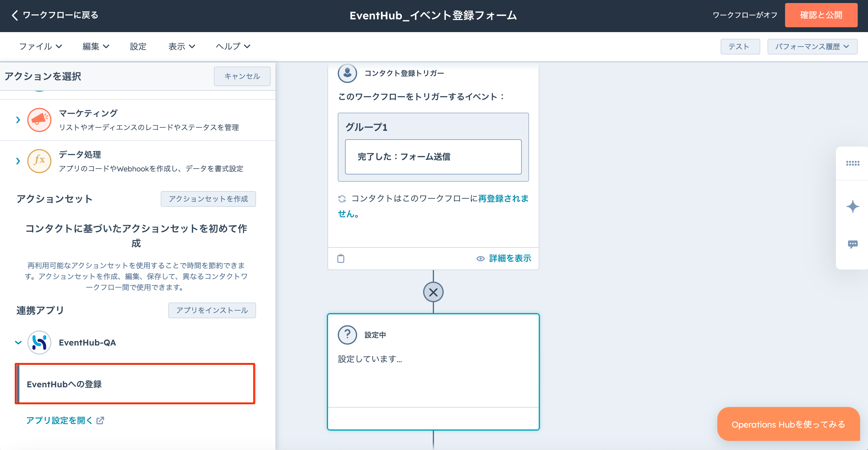Cancel action selection with キャンセル

pyautogui.click(x=242, y=76)
